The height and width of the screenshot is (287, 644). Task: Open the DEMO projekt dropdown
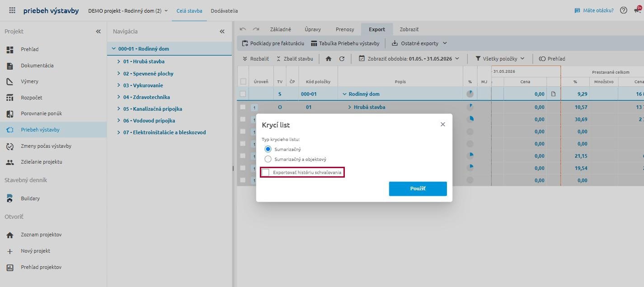(128, 11)
